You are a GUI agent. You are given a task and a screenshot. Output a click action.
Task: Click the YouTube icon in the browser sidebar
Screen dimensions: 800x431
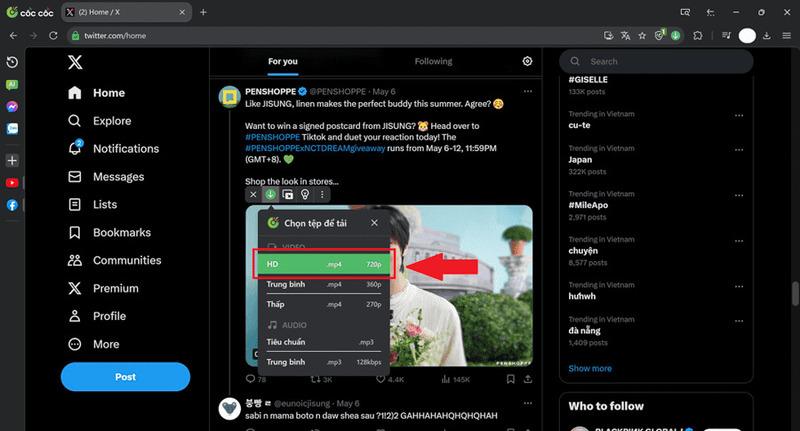(12, 183)
